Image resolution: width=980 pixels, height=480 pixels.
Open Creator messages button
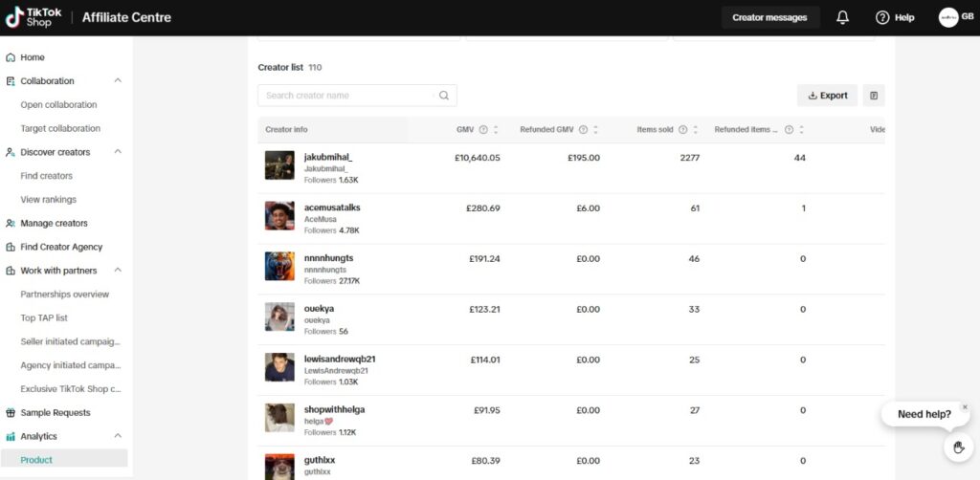click(769, 17)
